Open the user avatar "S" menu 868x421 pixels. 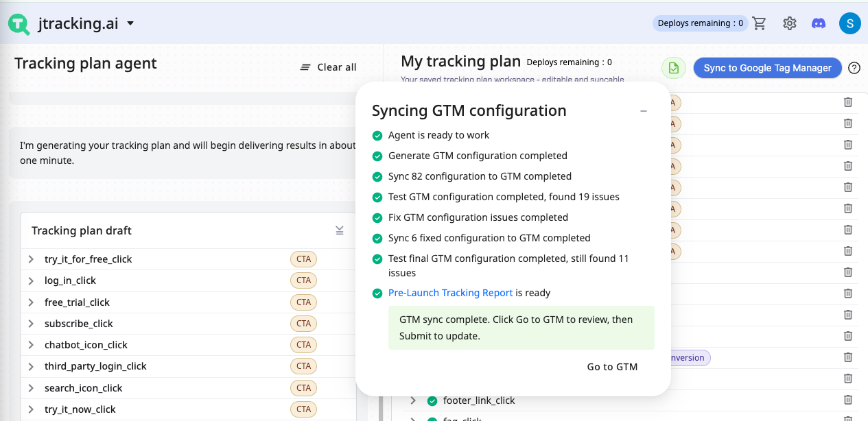coord(850,23)
